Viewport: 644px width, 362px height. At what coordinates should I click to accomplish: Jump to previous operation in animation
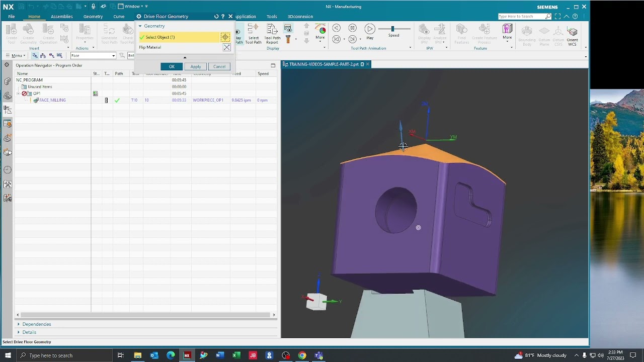pyautogui.click(x=337, y=39)
